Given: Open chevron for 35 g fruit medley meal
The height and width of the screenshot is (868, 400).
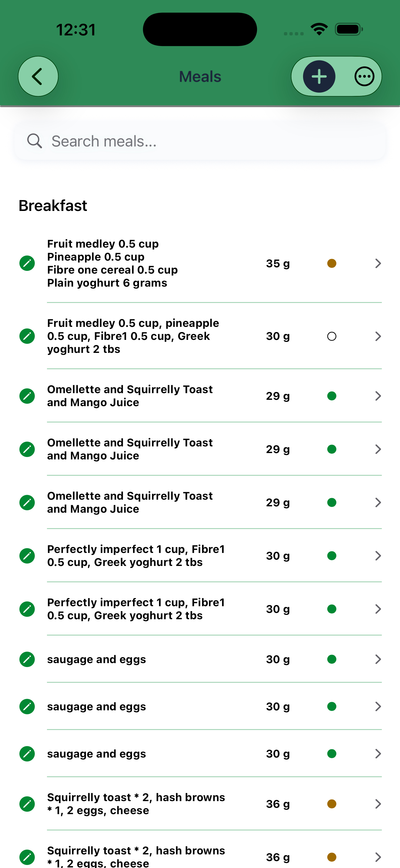Looking at the screenshot, I should pos(378,263).
